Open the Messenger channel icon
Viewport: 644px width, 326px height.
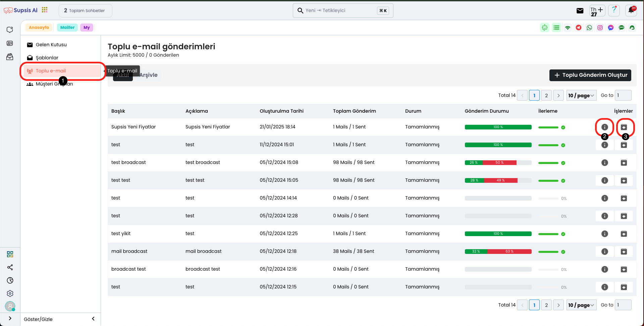pos(611,28)
